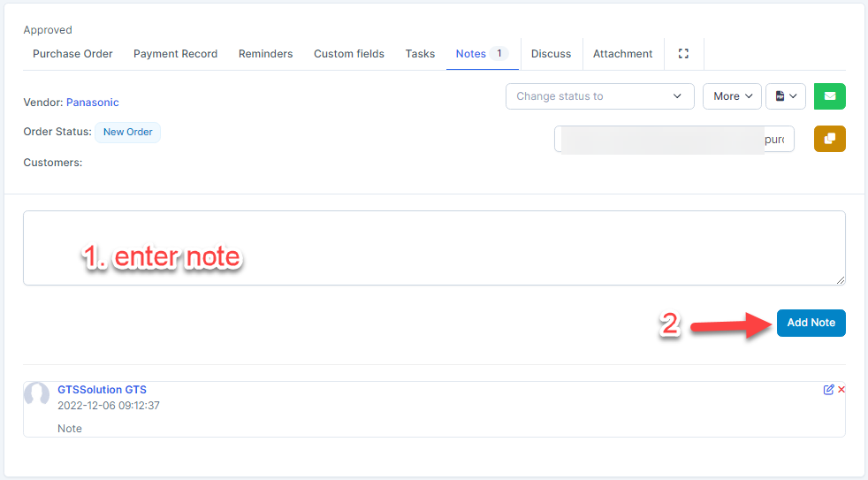The image size is (868, 480).
Task: Switch to the Purchase Order tab
Action: pos(72,54)
